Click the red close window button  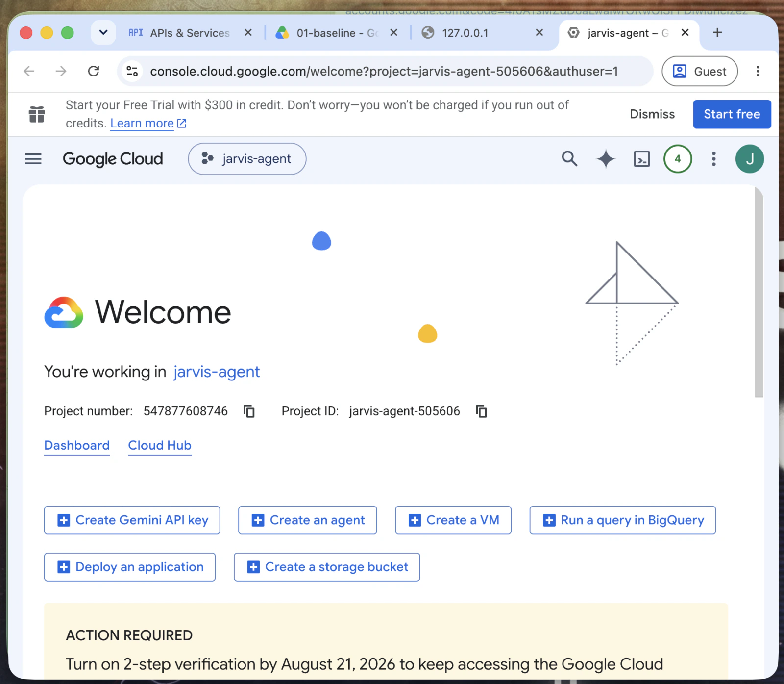[26, 33]
